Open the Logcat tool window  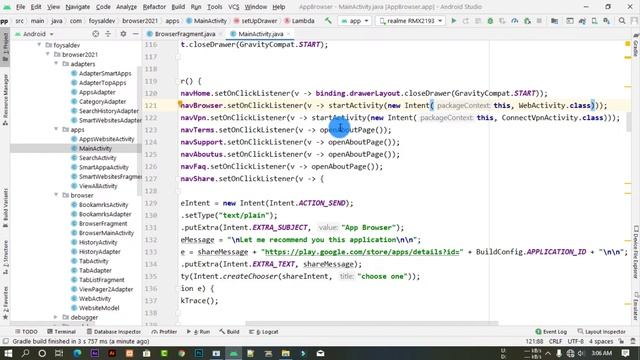point(264,332)
